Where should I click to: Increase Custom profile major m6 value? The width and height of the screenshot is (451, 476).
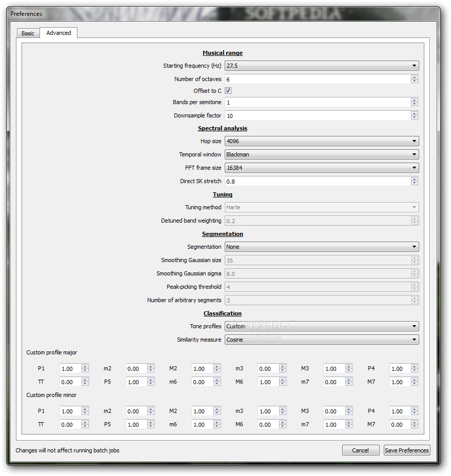pyautogui.click(x=217, y=380)
